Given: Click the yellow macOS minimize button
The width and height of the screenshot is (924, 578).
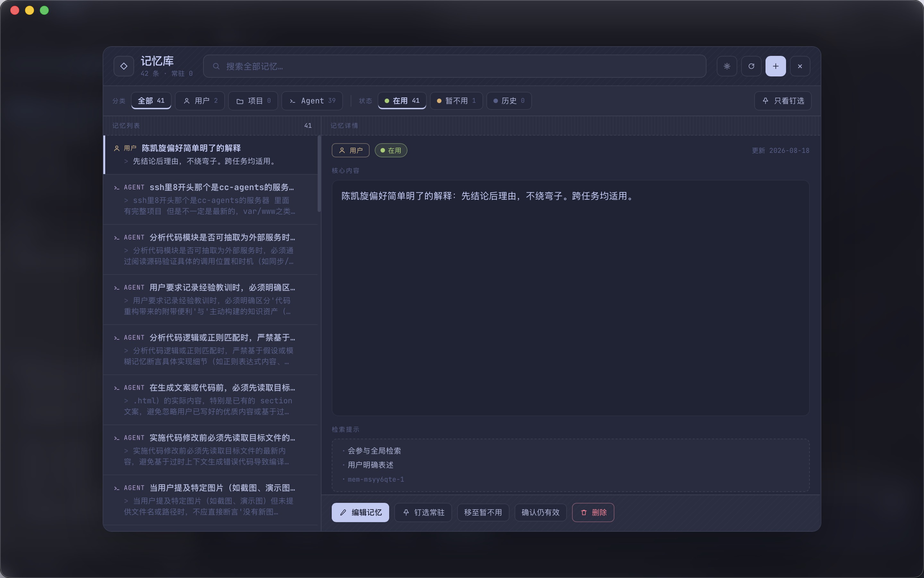Looking at the screenshot, I should [30, 10].
